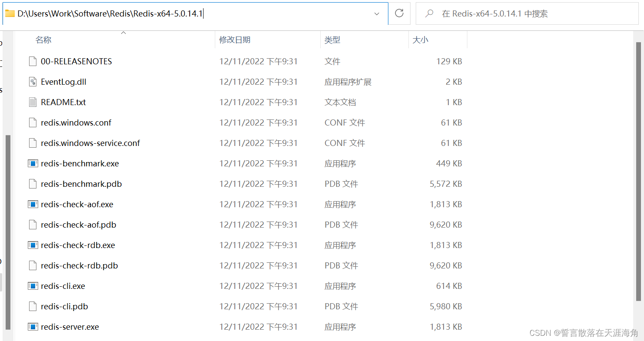Sort files by the 大小 column
The height and width of the screenshot is (341, 644).
(x=420, y=40)
